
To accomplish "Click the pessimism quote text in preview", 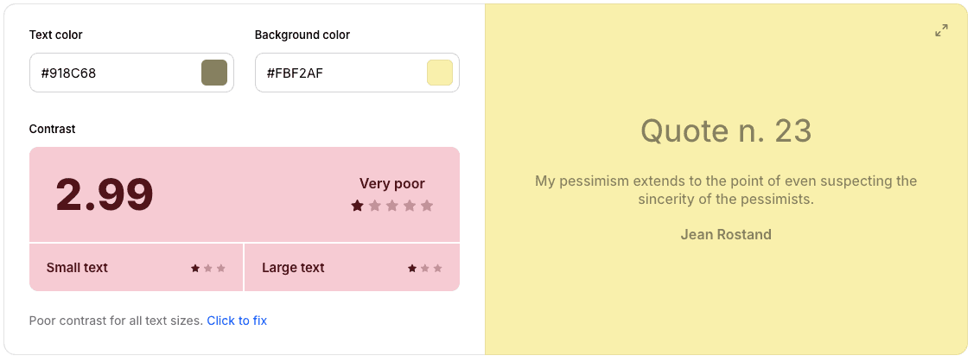I will click(x=726, y=190).
